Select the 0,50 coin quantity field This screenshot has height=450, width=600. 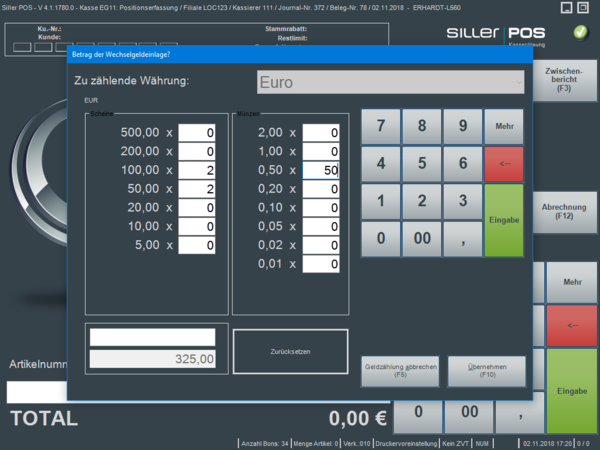tap(321, 170)
